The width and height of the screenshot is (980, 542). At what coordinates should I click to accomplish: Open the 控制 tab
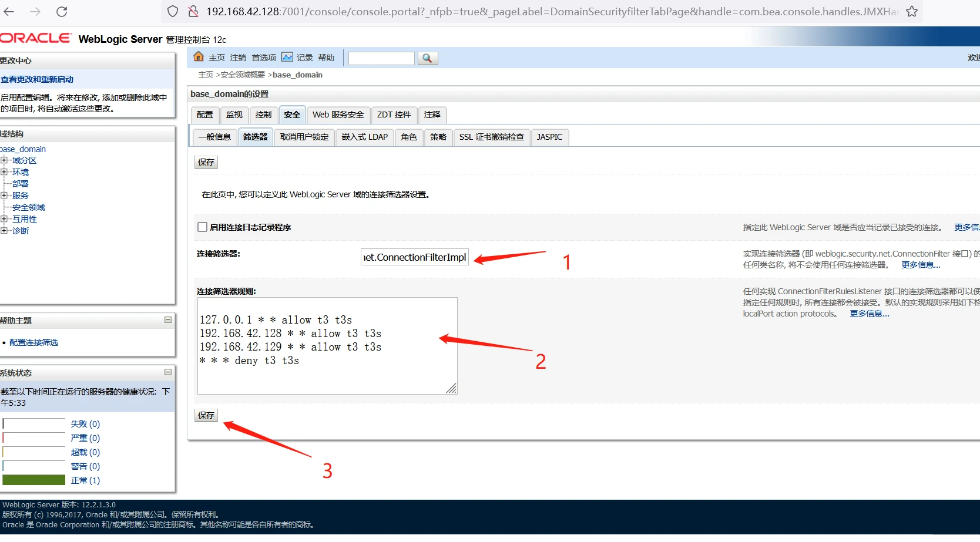[x=264, y=115]
